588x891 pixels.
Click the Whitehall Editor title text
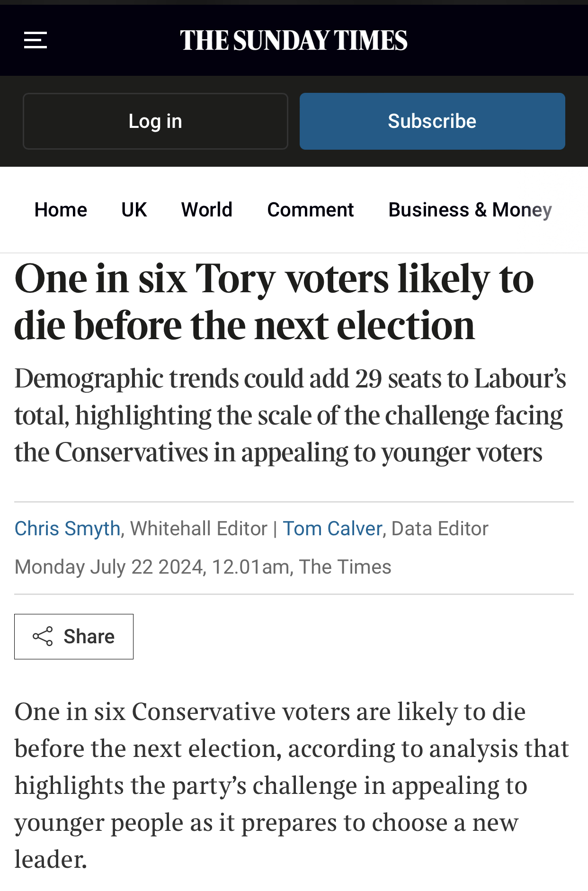point(199,529)
